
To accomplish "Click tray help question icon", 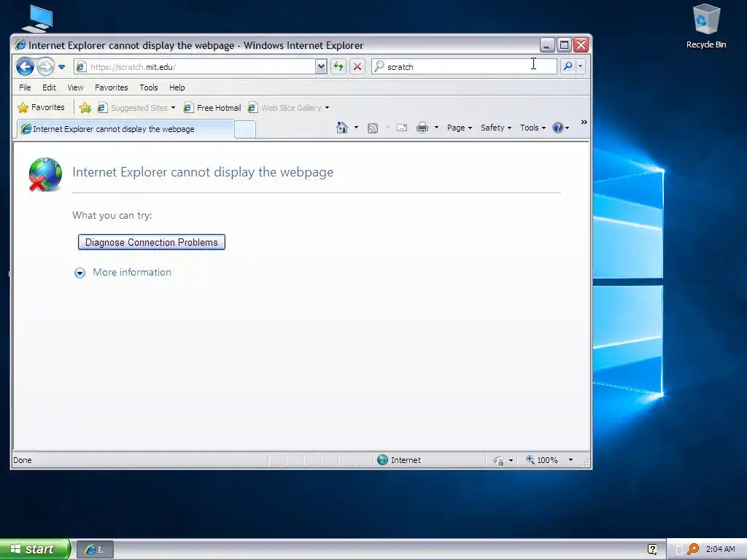I will click(x=652, y=549).
